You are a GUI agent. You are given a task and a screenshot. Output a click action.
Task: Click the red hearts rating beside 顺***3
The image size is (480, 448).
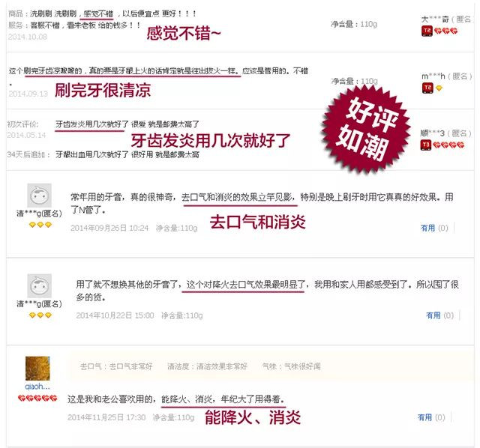click(x=448, y=145)
